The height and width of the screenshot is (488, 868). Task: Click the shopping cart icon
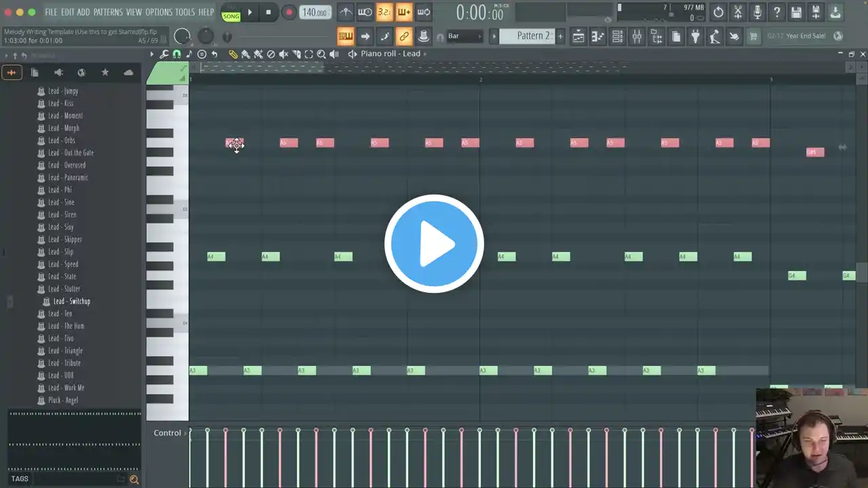tap(753, 37)
